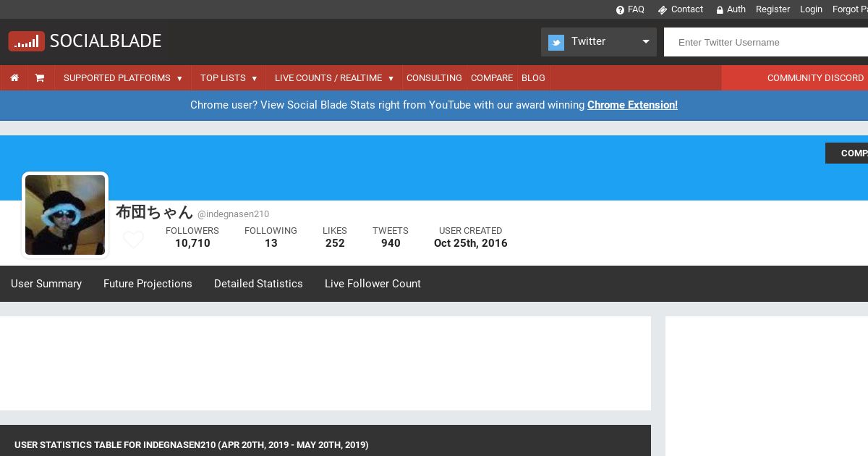
Task: Focus the Enter Twitter Username field
Action: (766, 42)
